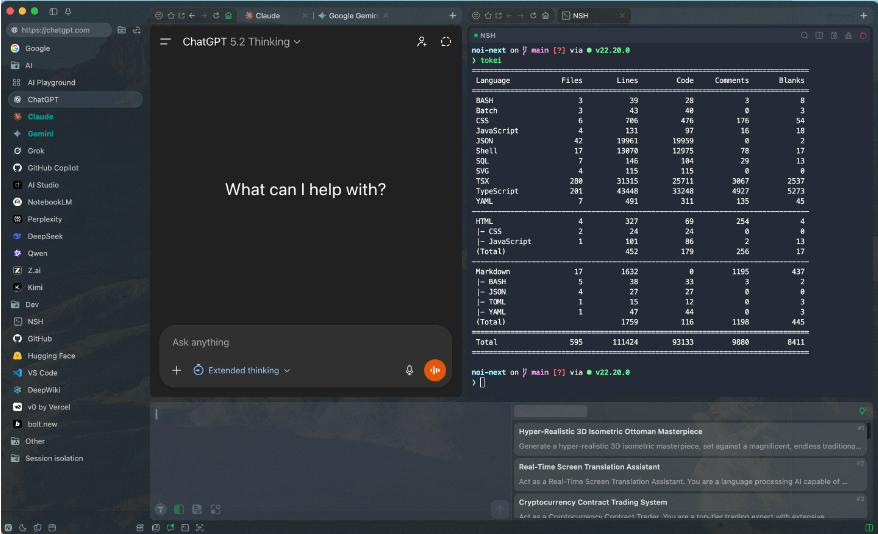The width and height of the screenshot is (878, 534).
Task: Select the Cryptocurrency Contract Trading System prompt
Action: click(x=592, y=501)
